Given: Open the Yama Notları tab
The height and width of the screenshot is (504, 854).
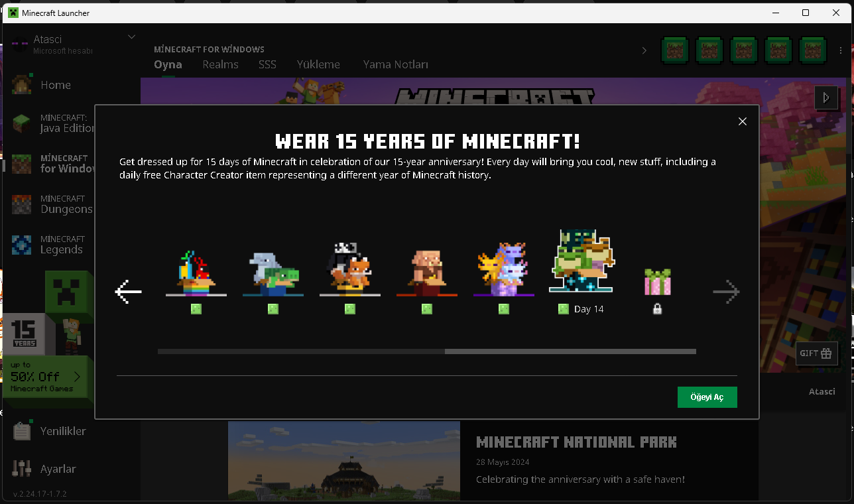Looking at the screenshot, I should tap(395, 64).
